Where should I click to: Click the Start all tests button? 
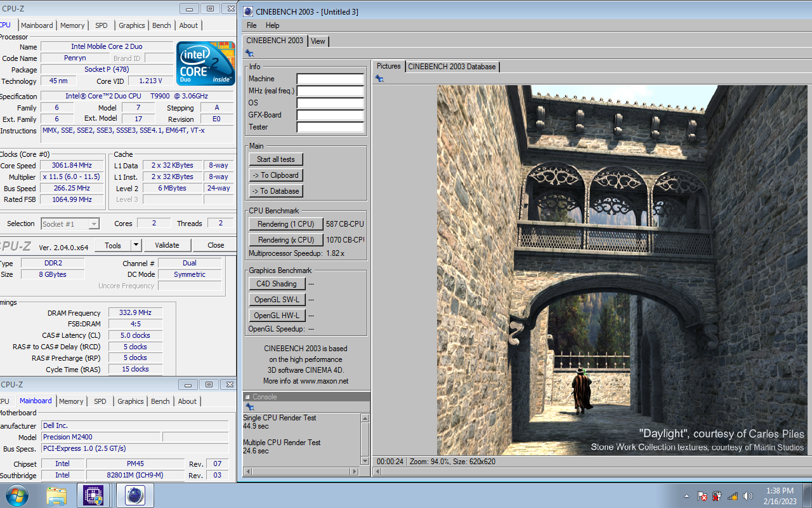point(276,159)
